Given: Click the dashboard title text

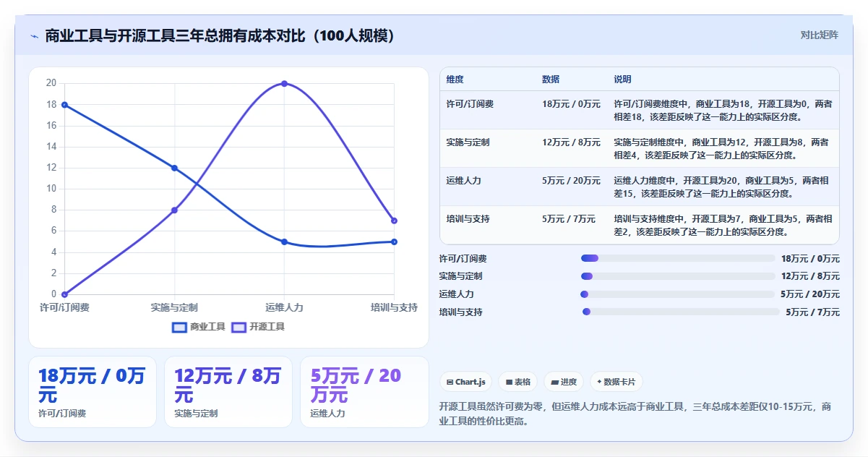Looking at the screenshot, I should pos(220,36).
